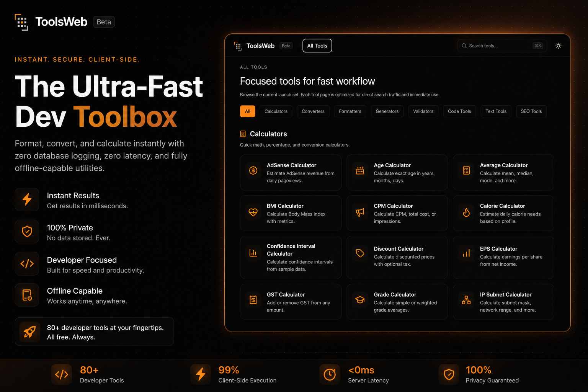The width and height of the screenshot is (588, 392).
Task: Open the CPM Calculator tool link
Action: click(397, 213)
